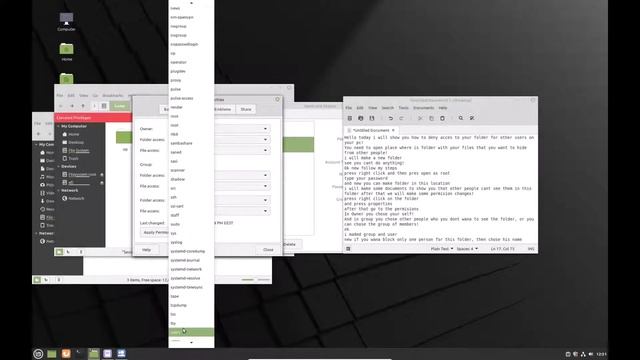This screenshot has width=640, height=360.
Task: Open Spaces 4 tab width dropdown
Action: click(467, 249)
